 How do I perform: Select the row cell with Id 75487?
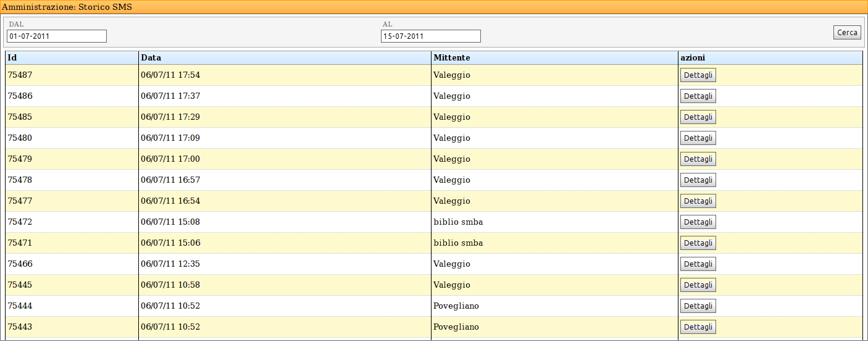pyautogui.click(x=20, y=75)
